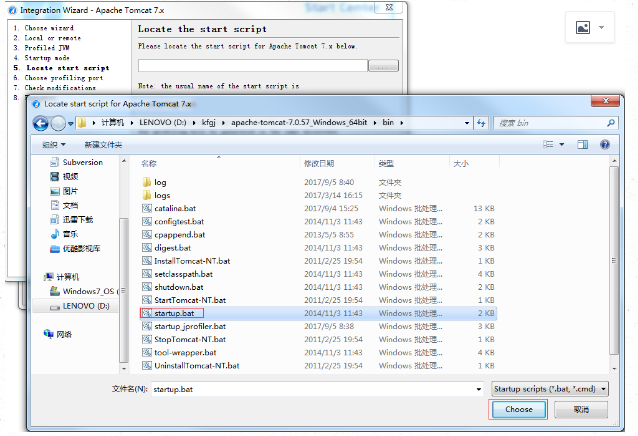Viewport: 638px width, 436px height.
Task: Select shutdown.bat file icon
Action: pos(146,287)
